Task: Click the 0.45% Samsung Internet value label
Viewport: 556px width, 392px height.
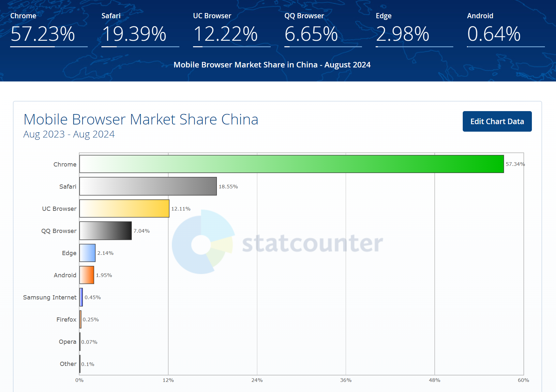Action: (x=93, y=298)
